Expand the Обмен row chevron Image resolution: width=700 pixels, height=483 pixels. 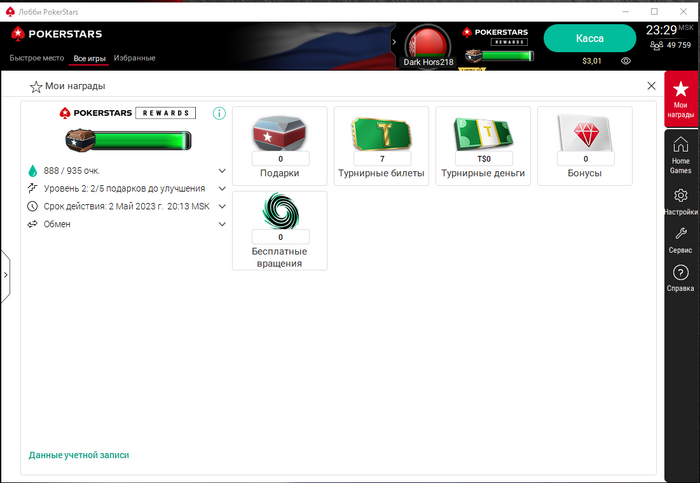[222, 224]
